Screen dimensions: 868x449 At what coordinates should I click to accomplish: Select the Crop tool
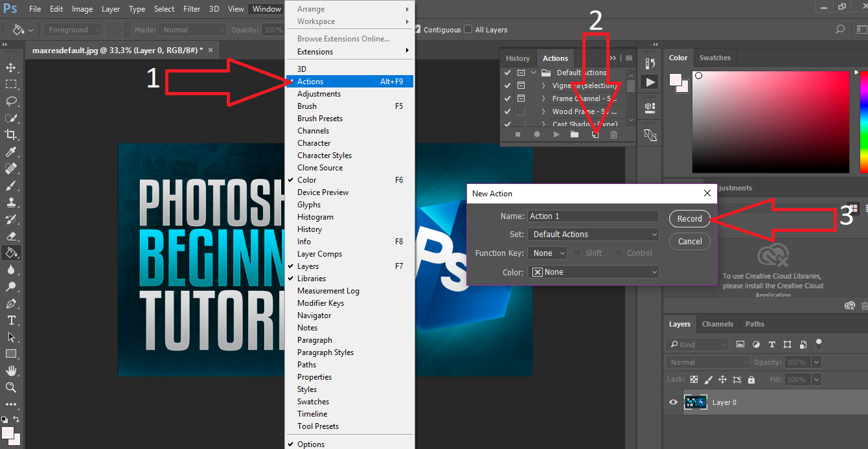coord(11,135)
